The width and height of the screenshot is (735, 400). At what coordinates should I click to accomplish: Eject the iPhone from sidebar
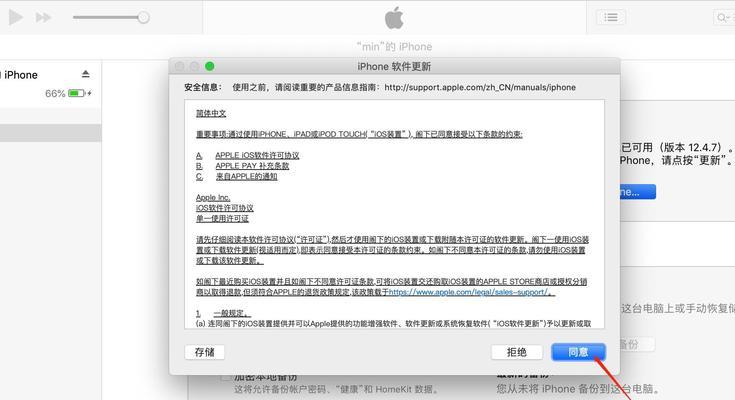point(85,74)
